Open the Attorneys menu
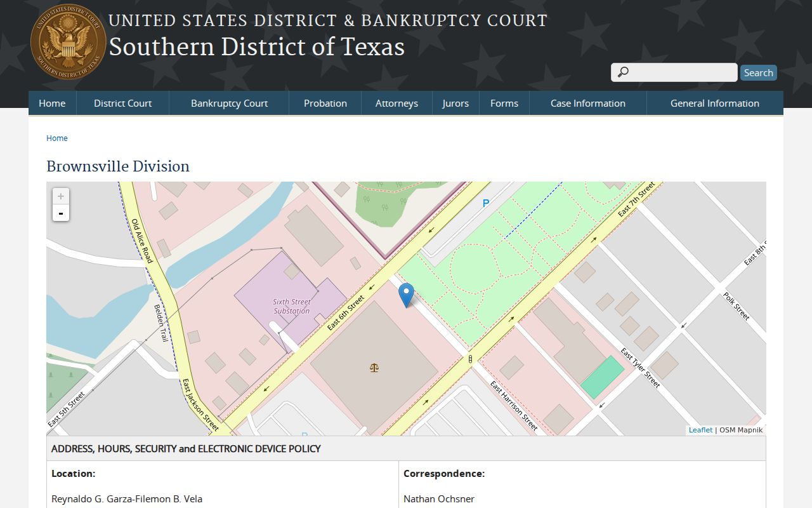 click(x=396, y=103)
